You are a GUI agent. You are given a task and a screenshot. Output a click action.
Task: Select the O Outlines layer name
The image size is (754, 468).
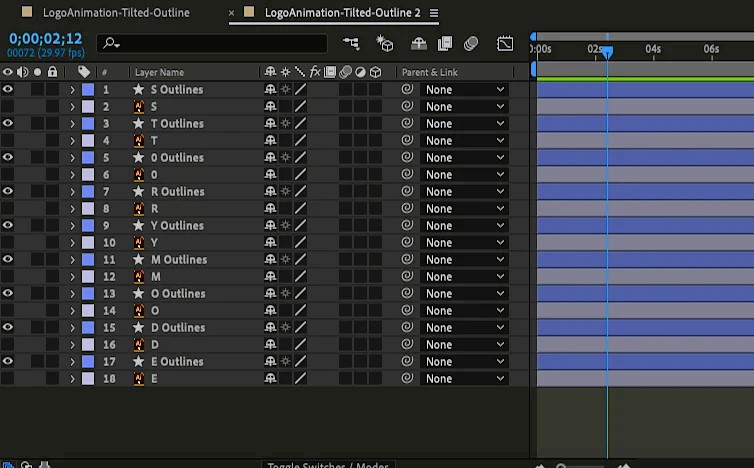178,293
